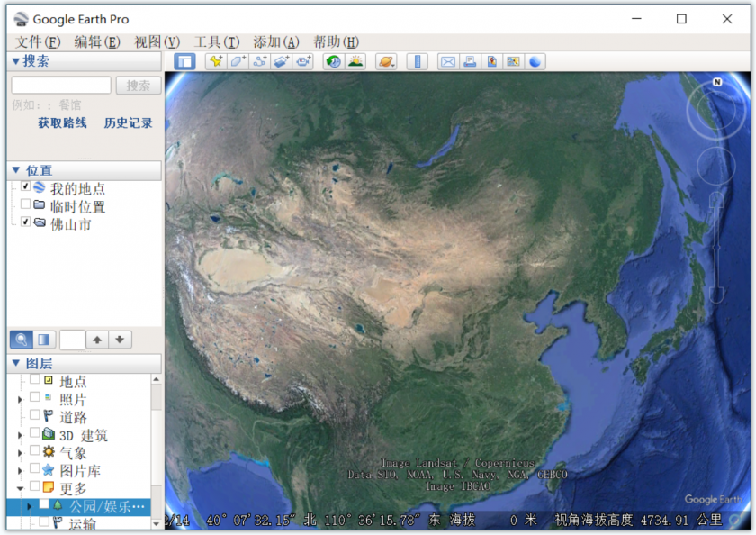This screenshot has height=535, width=756.
Task: Enable the 3D 建筑 layer checkbox
Action: tap(35, 432)
